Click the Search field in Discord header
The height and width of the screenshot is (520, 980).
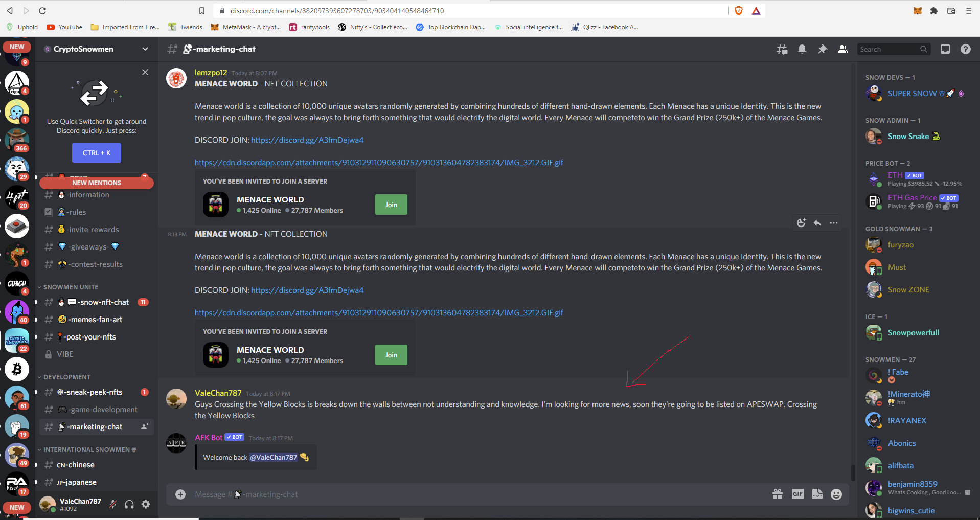click(894, 49)
